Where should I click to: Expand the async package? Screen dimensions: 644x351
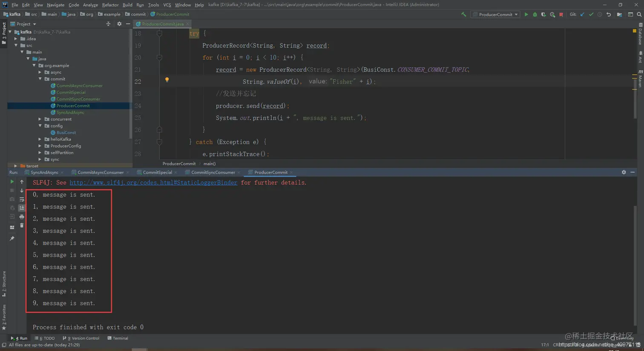(40, 72)
